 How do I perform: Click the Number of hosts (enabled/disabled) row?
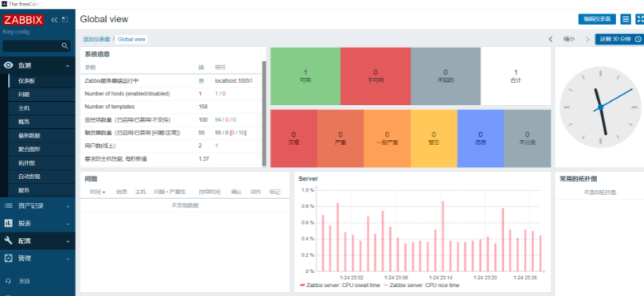[x=171, y=94]
